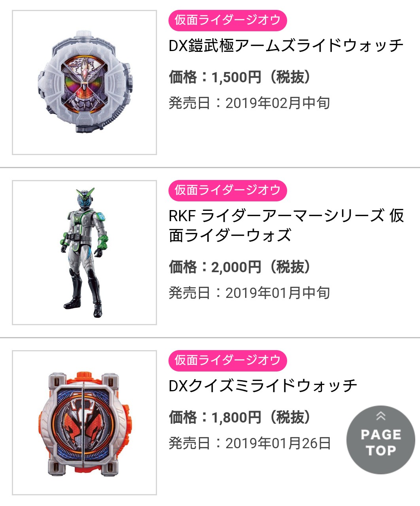Open the DXクイズミライドウォッチ title link

click(263, 386)
